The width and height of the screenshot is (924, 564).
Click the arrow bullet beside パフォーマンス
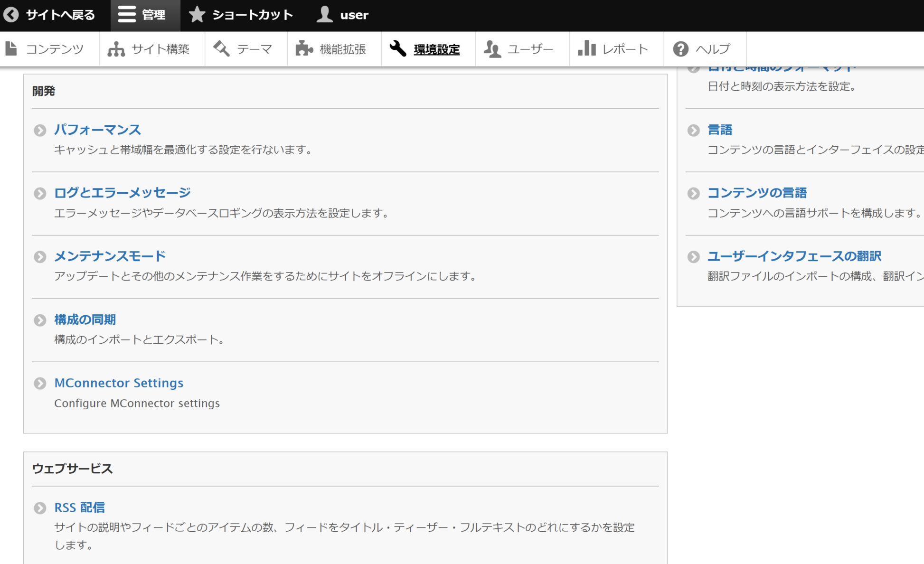[40, 130]
